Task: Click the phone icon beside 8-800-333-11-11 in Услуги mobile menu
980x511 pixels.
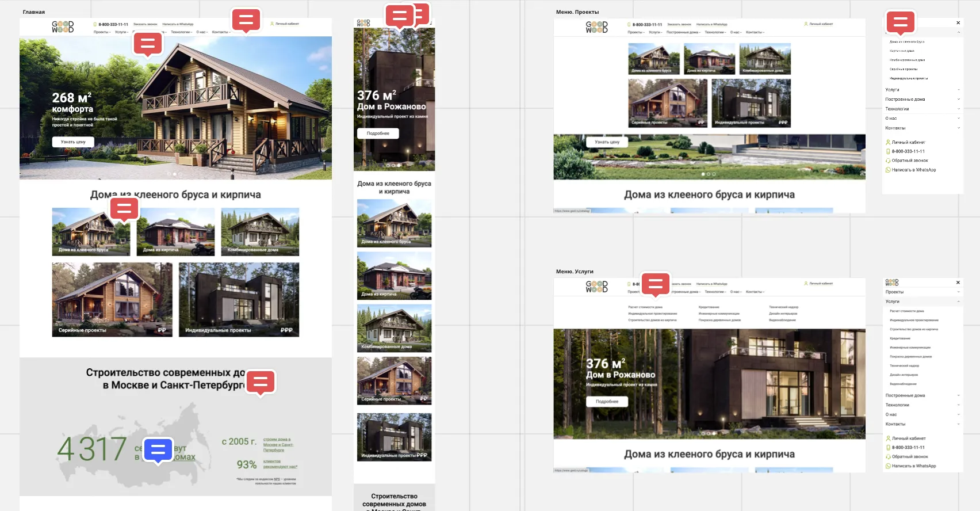Action: [x=888, y=447]
